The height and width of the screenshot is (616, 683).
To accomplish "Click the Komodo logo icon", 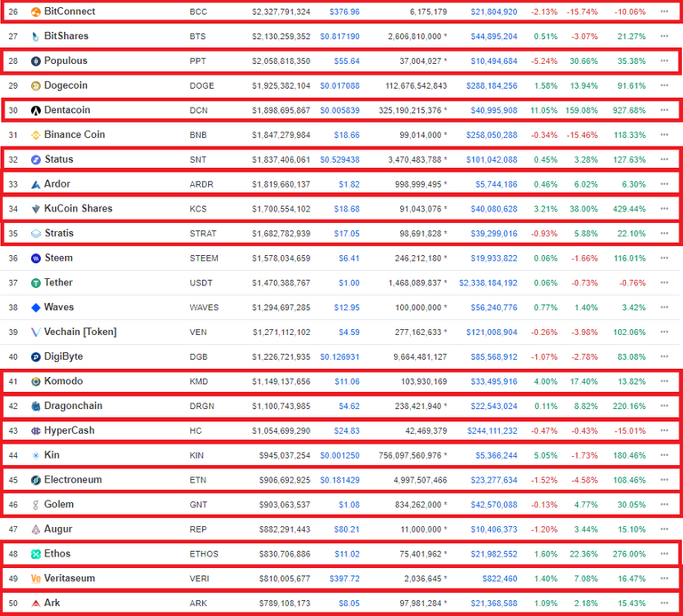I will [x=36, y=382].
